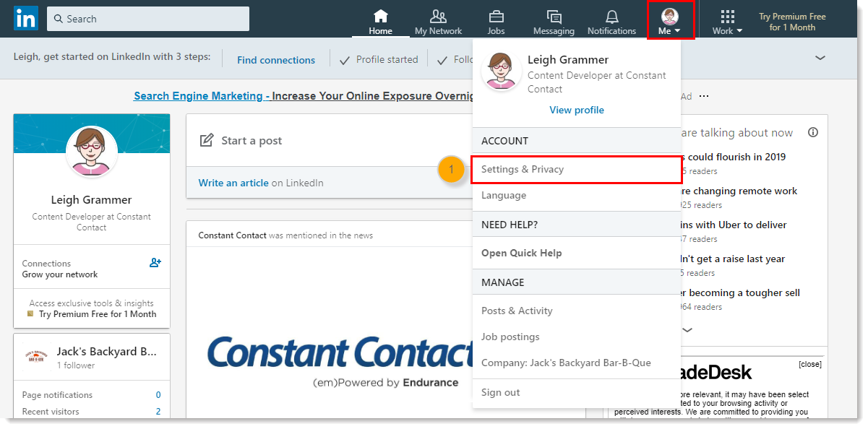Open the Work apps grid
This screenshot has width=868, height=429.
(x=727, y=22)
